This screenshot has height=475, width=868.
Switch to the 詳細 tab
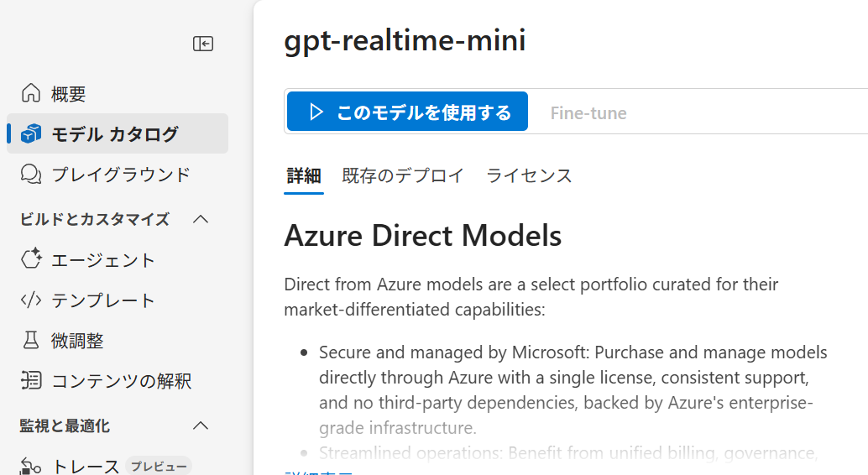[x=304, y=175]
